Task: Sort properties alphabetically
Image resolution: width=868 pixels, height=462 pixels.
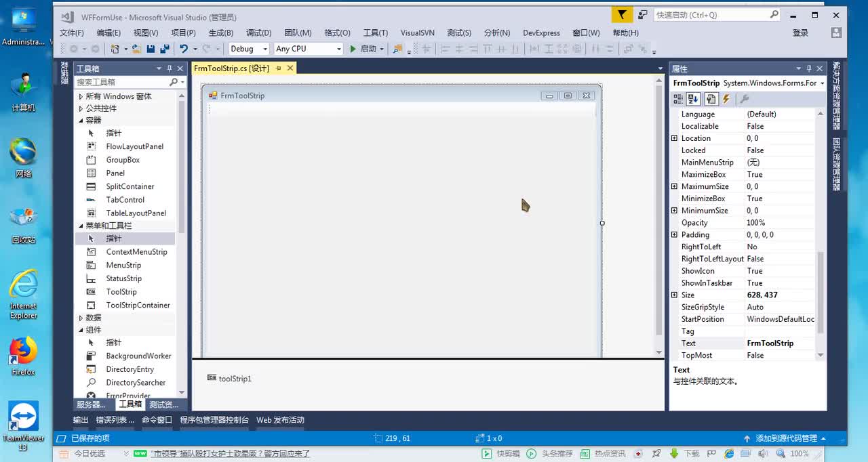Action: [x=693, y=99]
